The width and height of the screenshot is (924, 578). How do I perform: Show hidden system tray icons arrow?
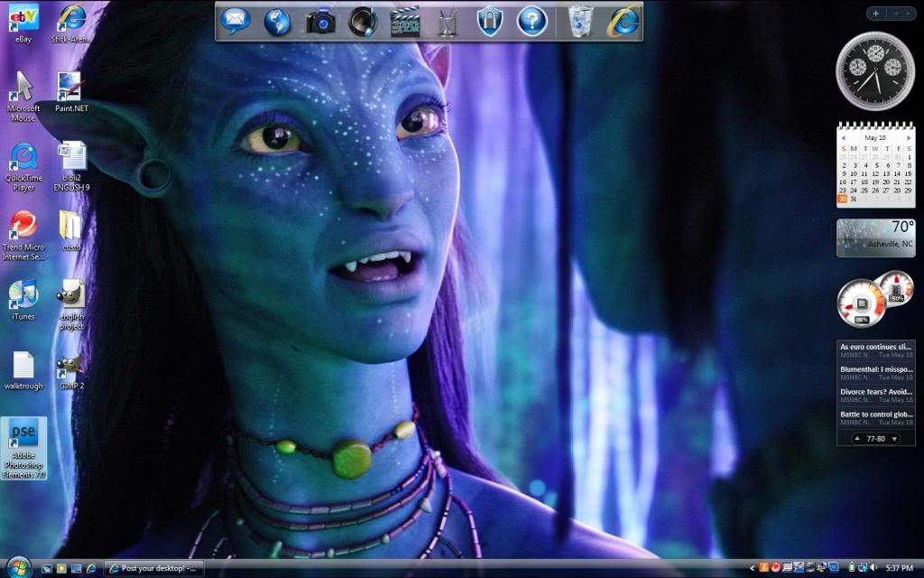[753, 568]
